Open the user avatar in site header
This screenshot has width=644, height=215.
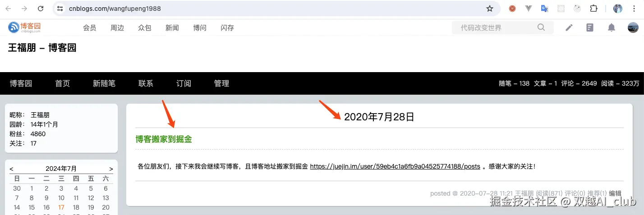633,27
